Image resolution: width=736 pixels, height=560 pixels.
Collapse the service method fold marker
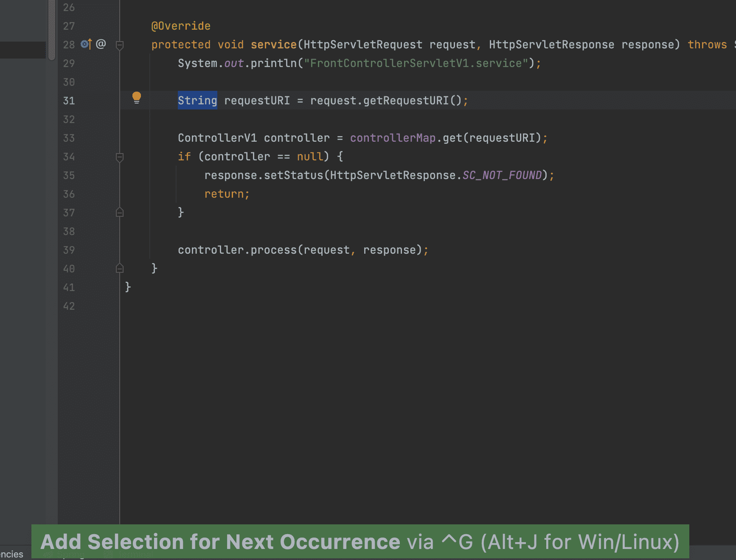pos(120,45)
